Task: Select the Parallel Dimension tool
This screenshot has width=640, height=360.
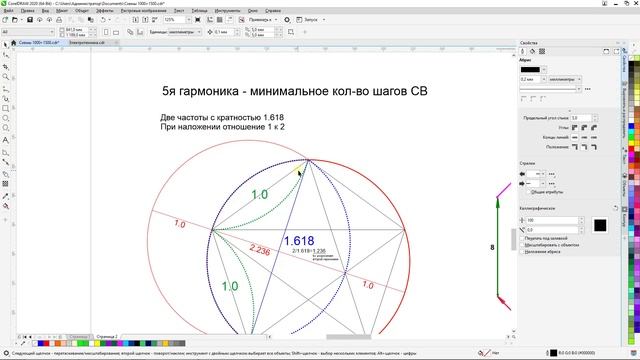Action: pos(5,152)
